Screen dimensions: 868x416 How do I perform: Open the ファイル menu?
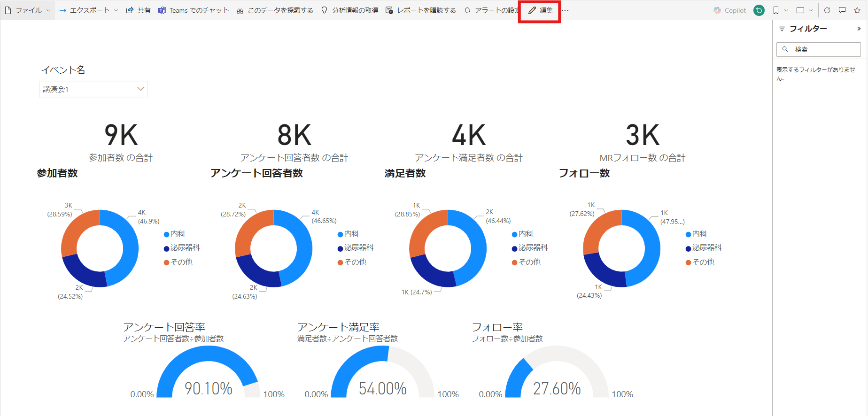(27, 10)
